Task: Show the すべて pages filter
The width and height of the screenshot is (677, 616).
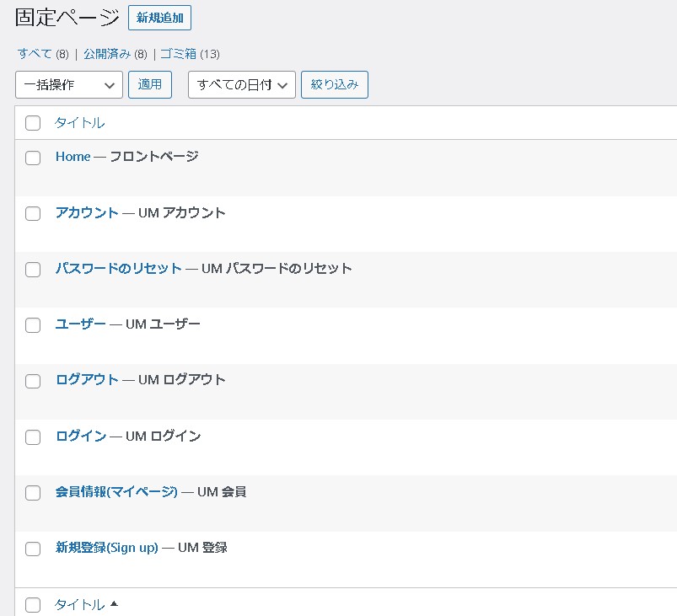Action: pyautogui.click(x=35, y=54)
